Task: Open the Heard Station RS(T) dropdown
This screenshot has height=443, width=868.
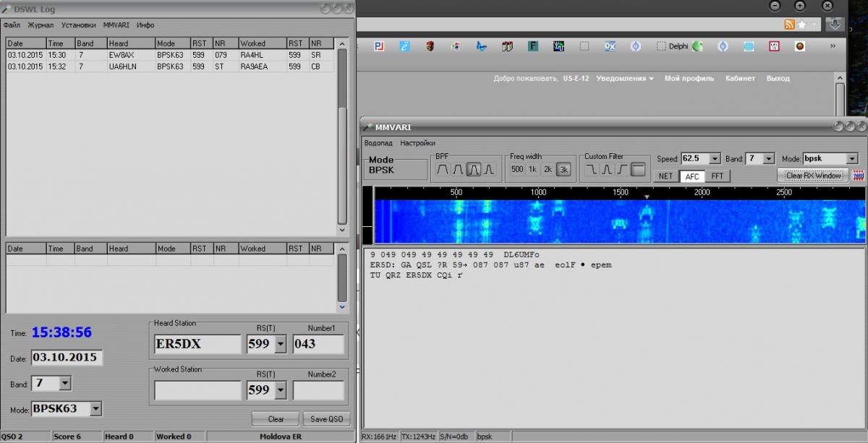Action: click(x=281, y=344)
